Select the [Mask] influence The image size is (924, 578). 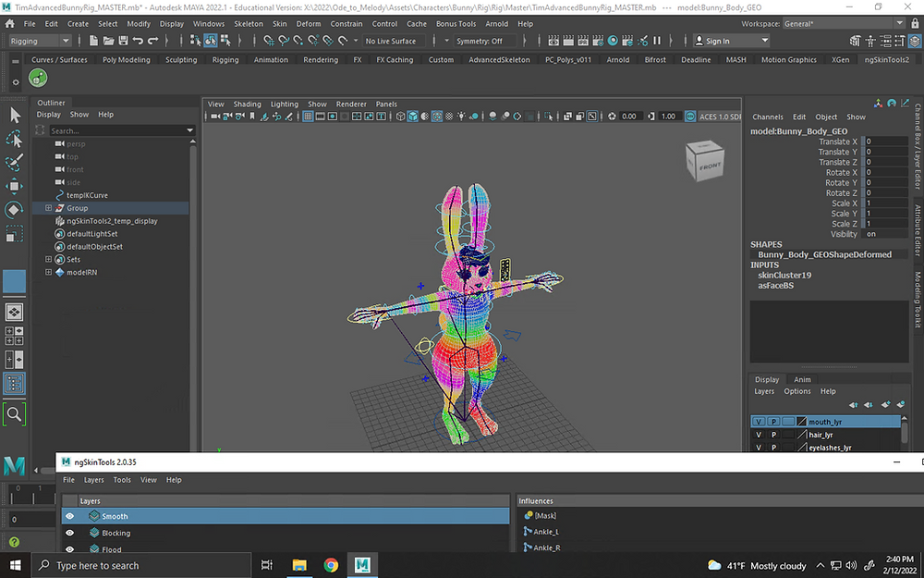click(x=544, y=515)
